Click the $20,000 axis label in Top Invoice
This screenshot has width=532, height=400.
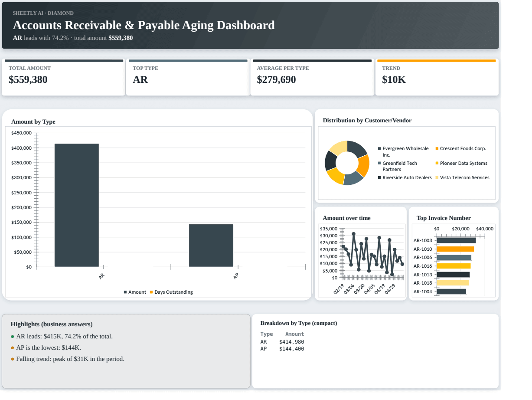tap(460, 229)
